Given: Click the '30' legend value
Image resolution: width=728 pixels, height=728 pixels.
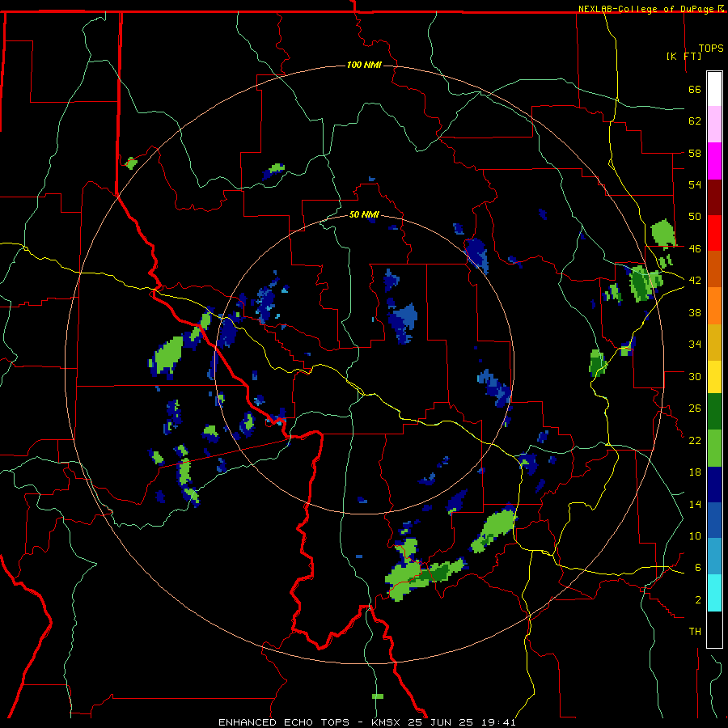Looking at the screenshot, I should pyautogui.click(x=695, y=376).
